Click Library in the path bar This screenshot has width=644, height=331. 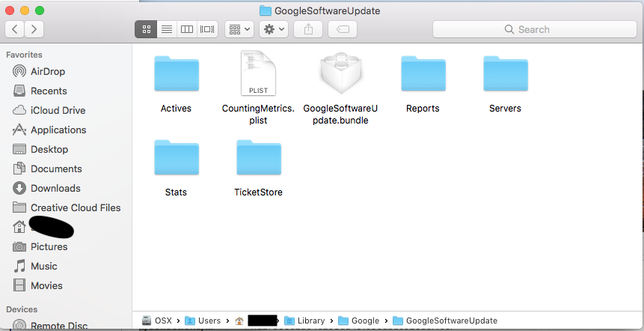(x=304, y=321)
